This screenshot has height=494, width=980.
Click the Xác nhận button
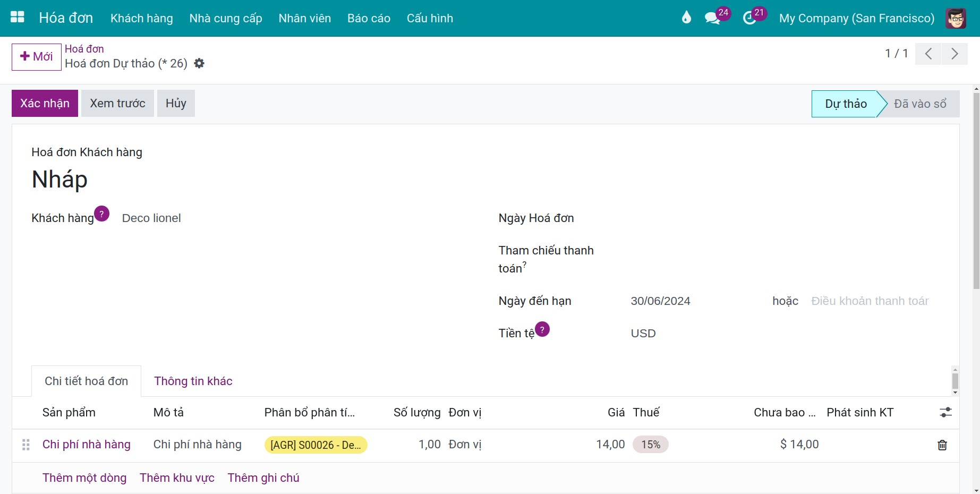tap(45, 103)
